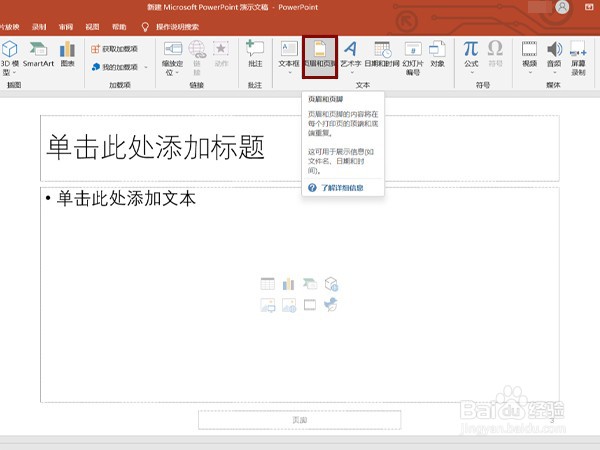Open the user account avatar
This screenshot has width=600, height=450.
pyautogui.click(x=562, y=7)
